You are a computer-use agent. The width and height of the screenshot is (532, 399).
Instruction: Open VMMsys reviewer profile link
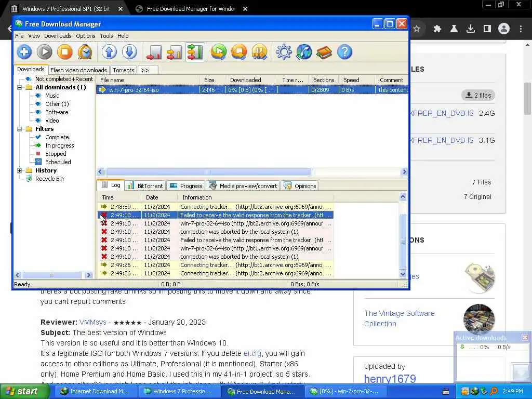pyautogui.click(x=92, y=322)
